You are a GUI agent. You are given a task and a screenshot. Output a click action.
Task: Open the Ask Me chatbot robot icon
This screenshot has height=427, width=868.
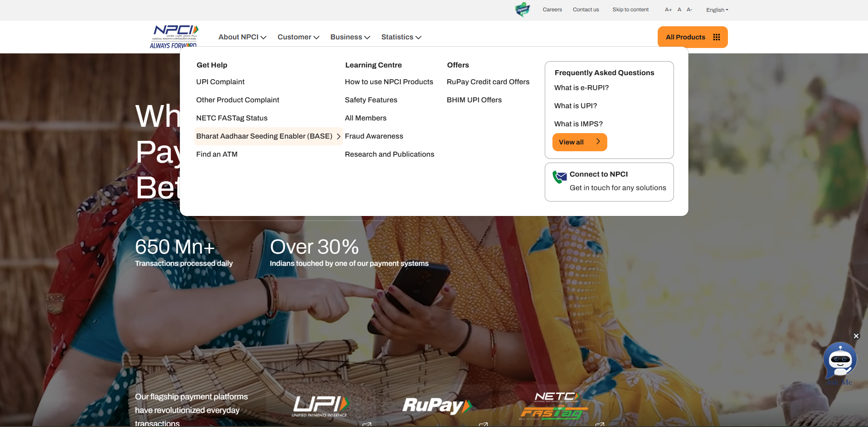coord(840,361)
